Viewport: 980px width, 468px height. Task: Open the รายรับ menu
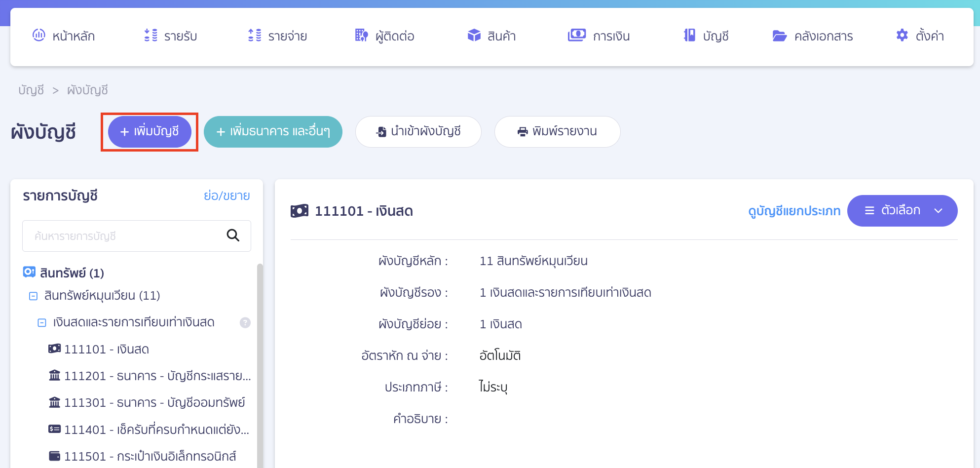(x=171, y=36)
